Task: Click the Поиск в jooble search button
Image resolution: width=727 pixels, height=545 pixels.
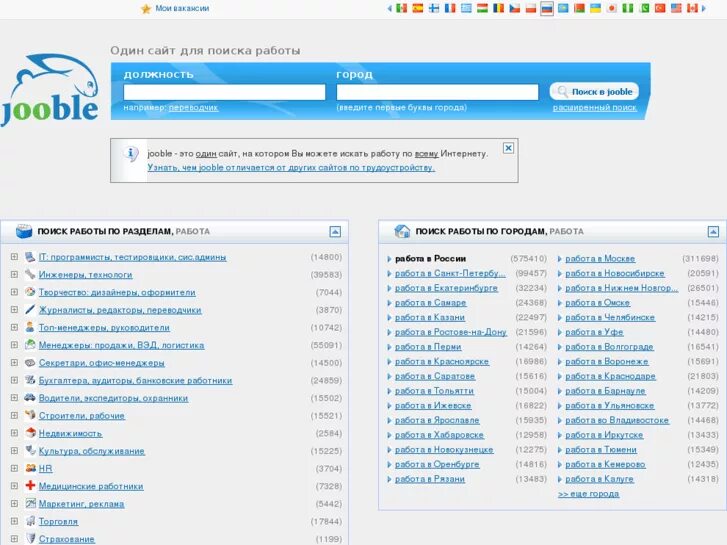Action: [x=594, y=91]
